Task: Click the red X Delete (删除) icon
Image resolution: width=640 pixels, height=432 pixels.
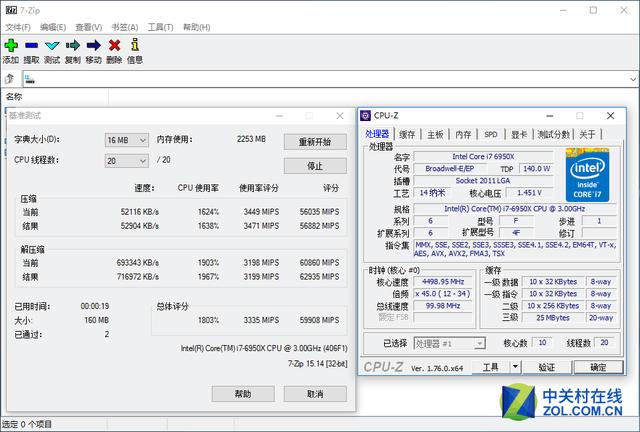Action: [114, 45]
